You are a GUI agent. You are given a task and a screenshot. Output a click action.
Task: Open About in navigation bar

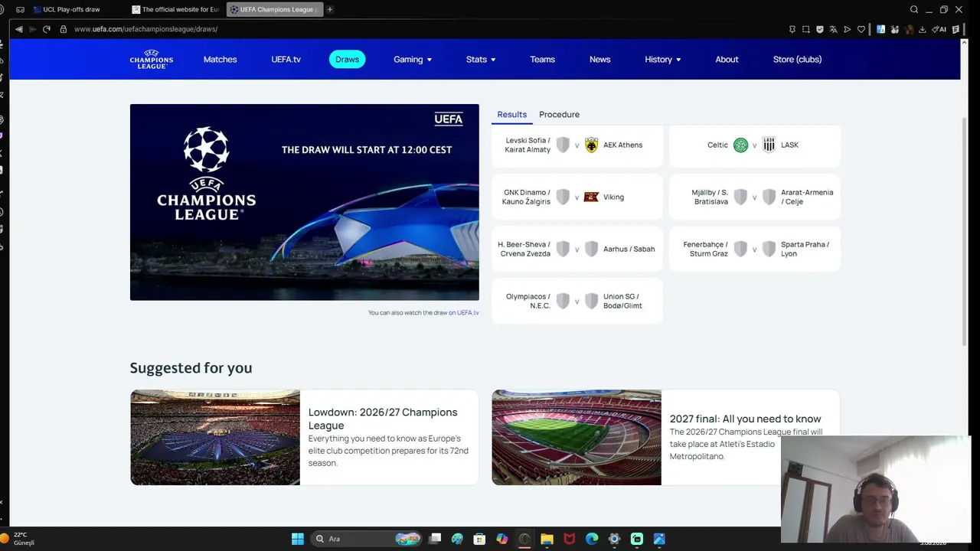pos(727,59)
